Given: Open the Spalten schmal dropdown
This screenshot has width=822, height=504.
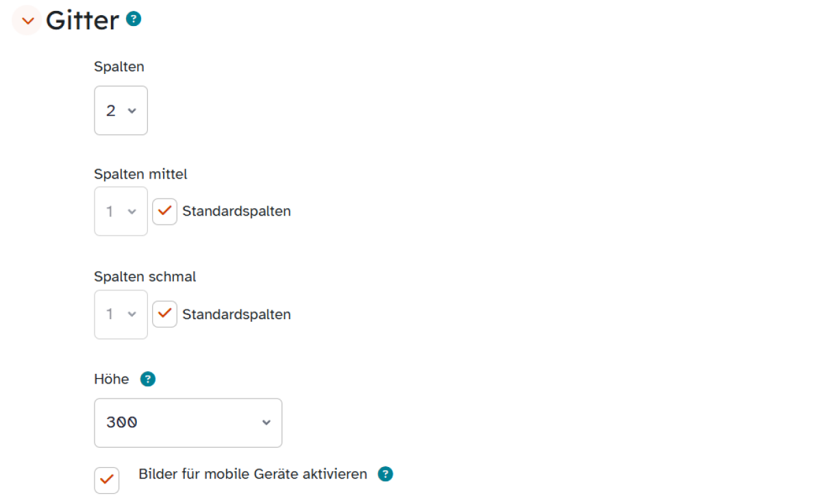Looking at the screenshot, I should 121,314.
